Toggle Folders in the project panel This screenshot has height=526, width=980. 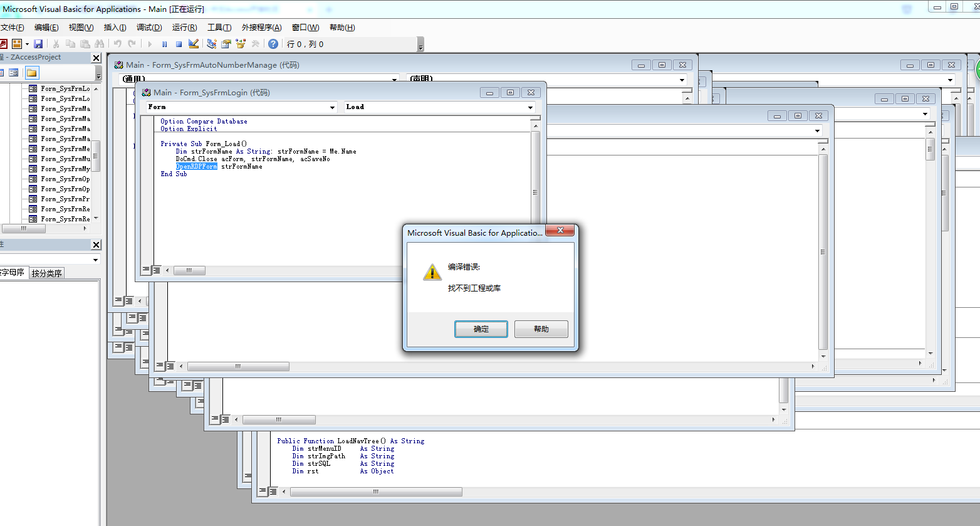click(32, 73)
